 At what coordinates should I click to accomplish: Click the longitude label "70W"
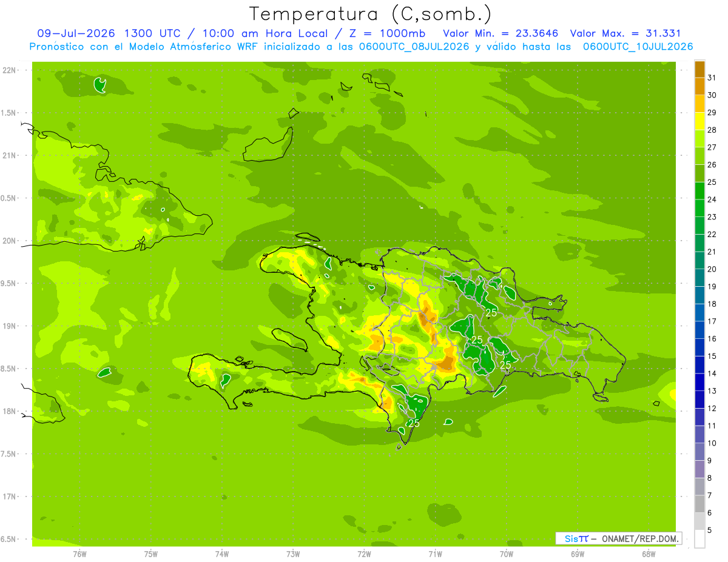tap(506, 554)
